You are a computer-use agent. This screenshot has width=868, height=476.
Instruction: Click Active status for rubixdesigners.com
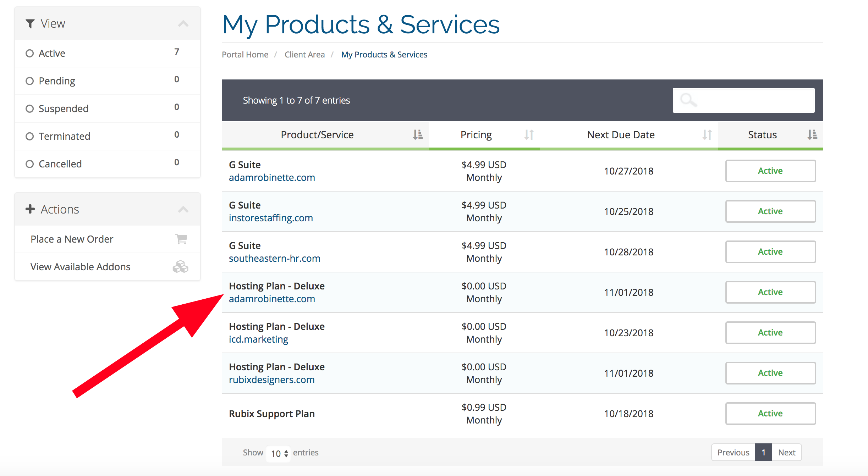tap(770, 373)
